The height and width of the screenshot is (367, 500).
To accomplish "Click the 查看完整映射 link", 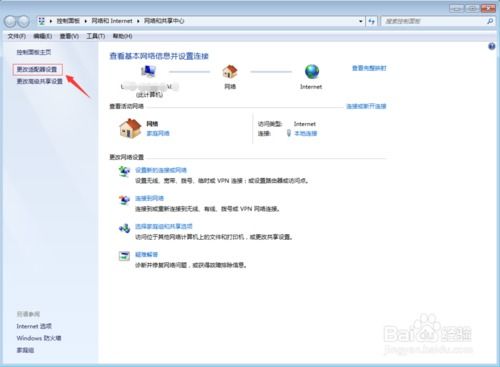I will pos(369,68).
